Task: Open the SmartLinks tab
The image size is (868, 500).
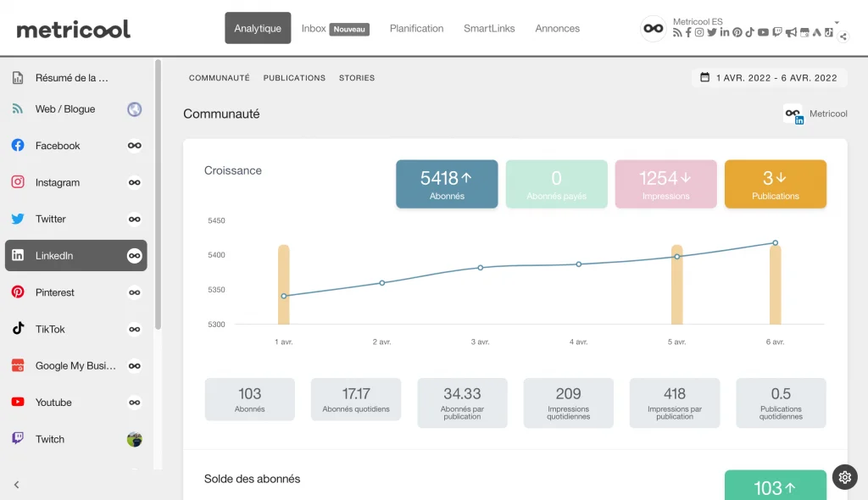Action: [x=489, y=28]
